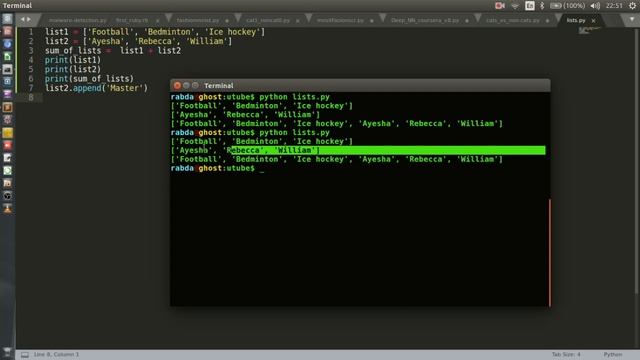Click the highlighted 'Rebecca', 'William' terminal line
Viewport: 640px width, 360px height.
[358, 150]
